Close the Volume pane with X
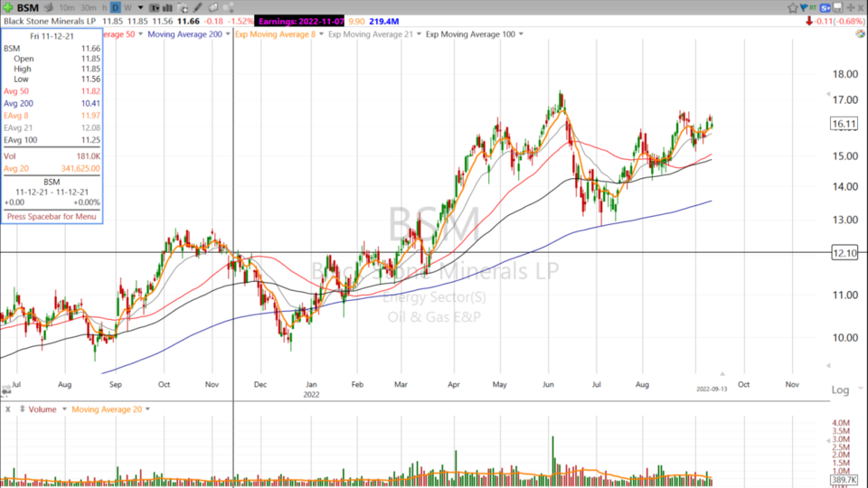 pyautogui.click(x=8, y=409)
